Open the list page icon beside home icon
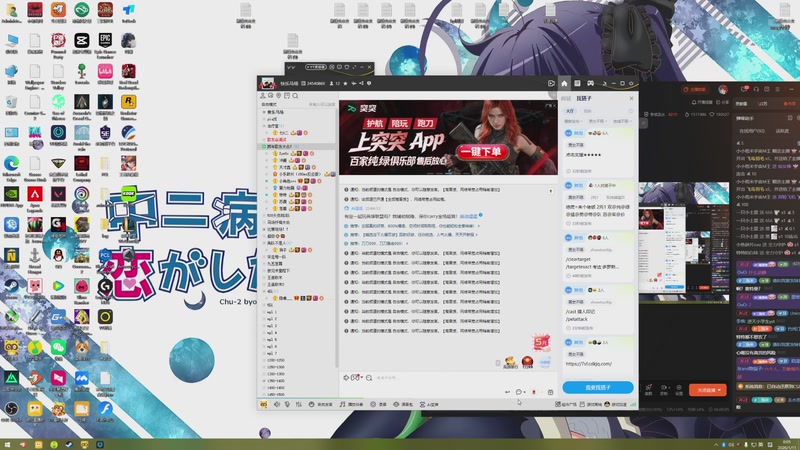Viewport: 800px width, 450px height. (577, 83)
